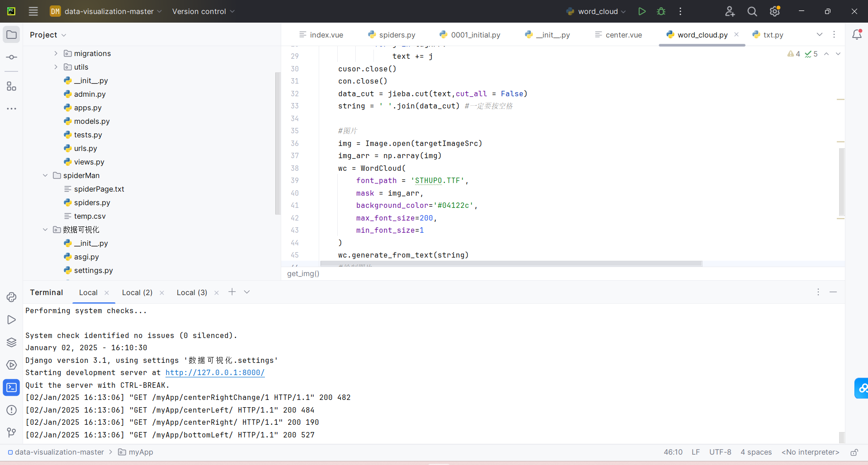The width and height of the screenshot is (868, 465).
Task: Open terminal options kebab menu
Action: tap(818, 292)
